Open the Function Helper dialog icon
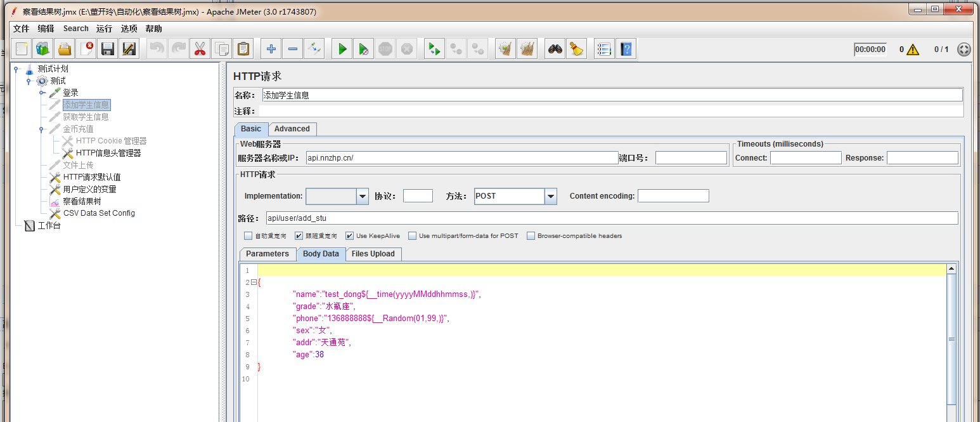980x422 pixels. (604, 49)
